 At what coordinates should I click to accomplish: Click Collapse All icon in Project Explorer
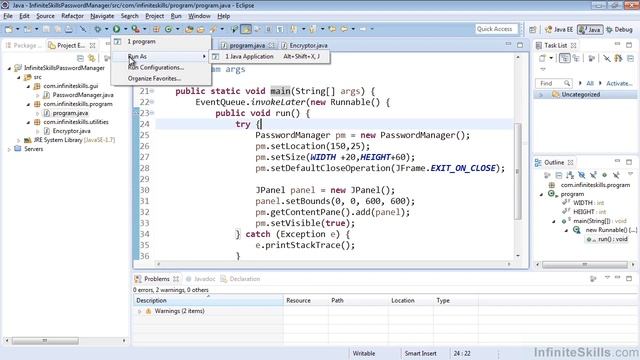pyautogui.click(x=80, y=58)
